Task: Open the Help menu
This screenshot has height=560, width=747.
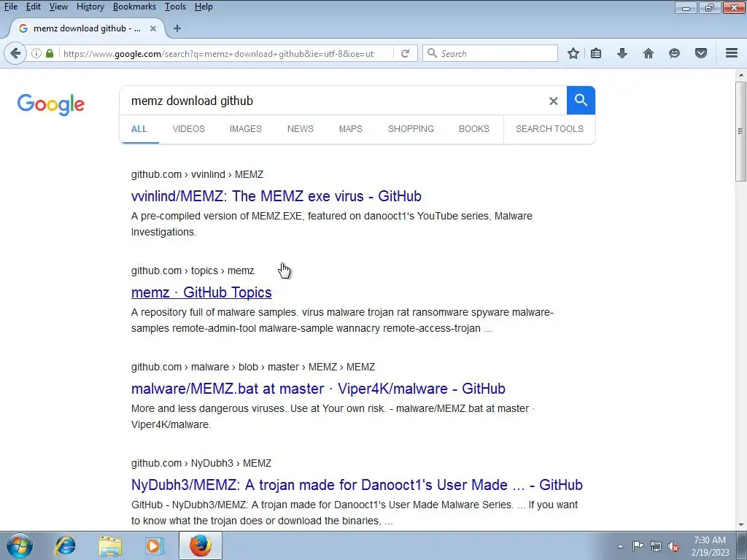Action: point(204,7)
